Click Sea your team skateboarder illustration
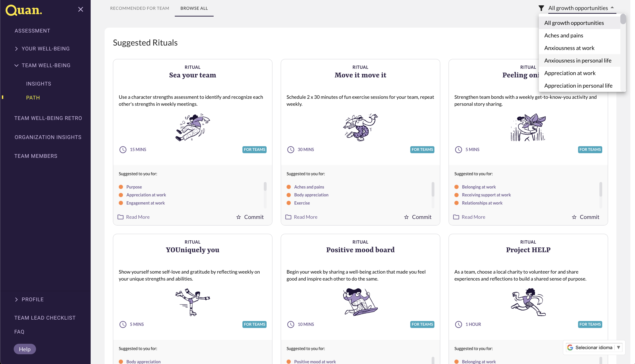The image size is (635, 364). click(192, 127)
